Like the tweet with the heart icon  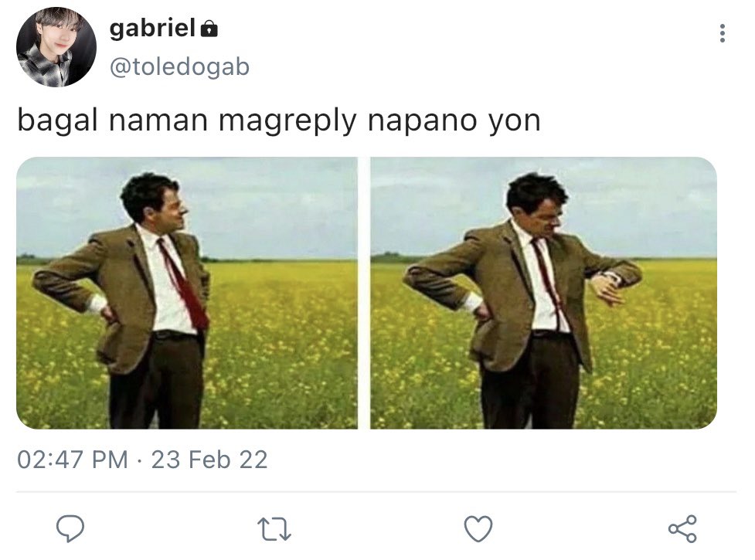[x=478, y=528]
